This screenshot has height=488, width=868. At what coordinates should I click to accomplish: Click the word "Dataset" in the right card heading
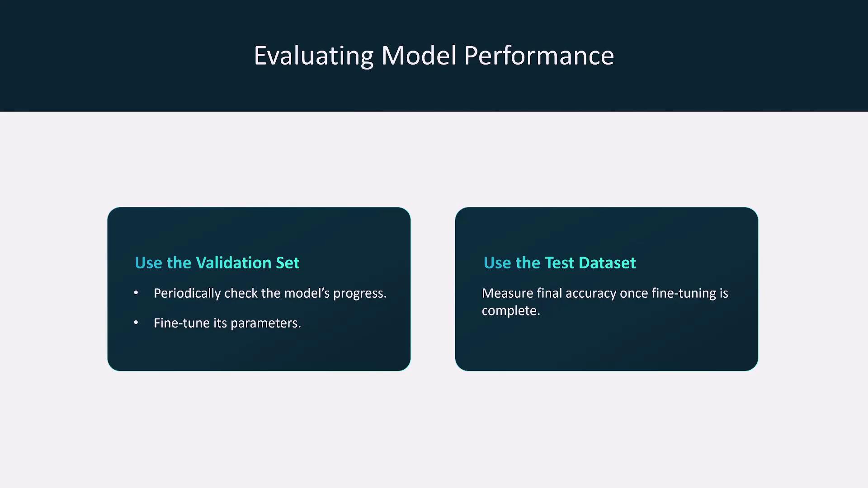click(x=607, y=263)
